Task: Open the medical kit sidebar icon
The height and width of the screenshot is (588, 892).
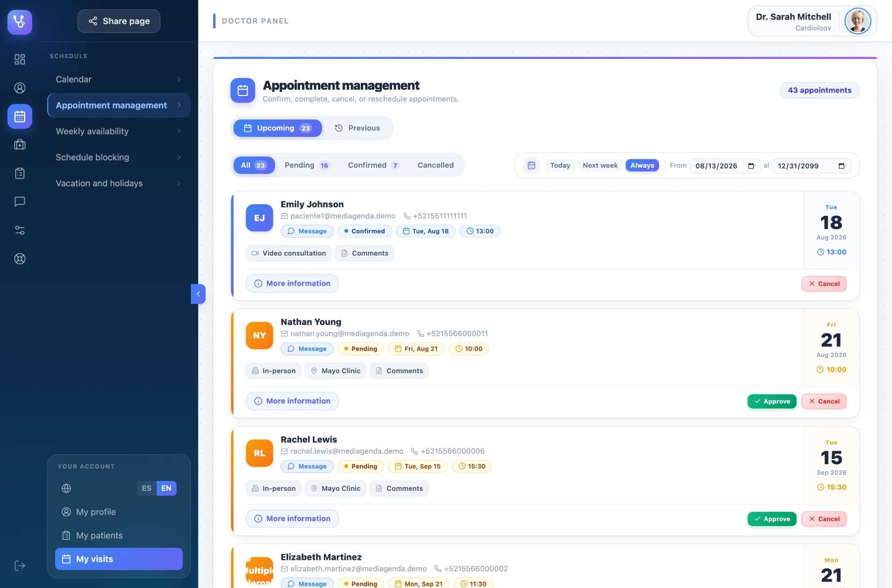Action: pyautogui.click(x=20, y=144)
